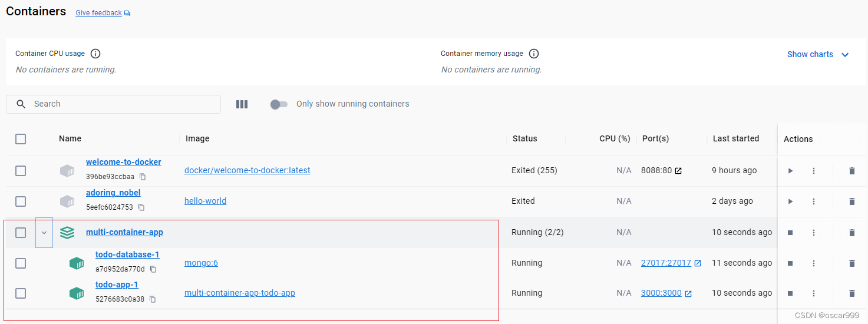This screenshot has width=868, height=324.
Task: Copy container ID 5eefc6024753
Action: click(x=141, y=207)
